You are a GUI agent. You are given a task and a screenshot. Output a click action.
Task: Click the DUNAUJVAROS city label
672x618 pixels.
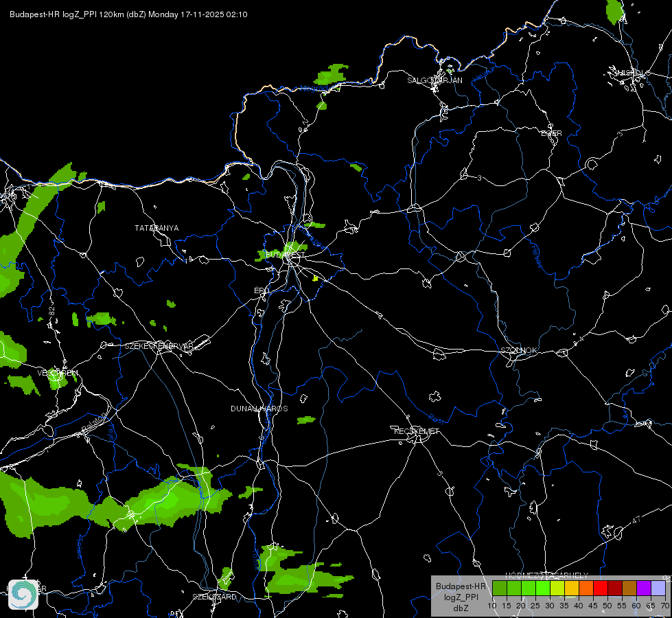tap(259, 409)
